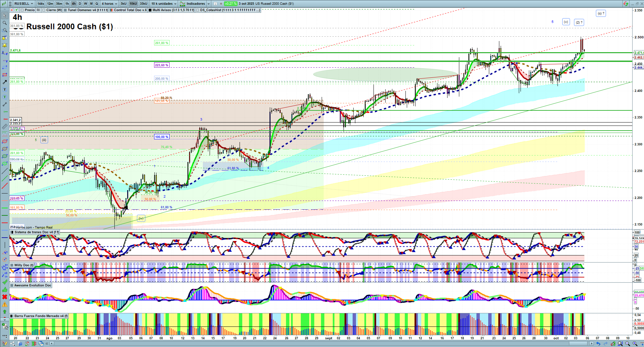This screenshot has width=644, height=347.
Task: Open the 4 horas timeframe dropdown
Action: [x=109, y=4]
